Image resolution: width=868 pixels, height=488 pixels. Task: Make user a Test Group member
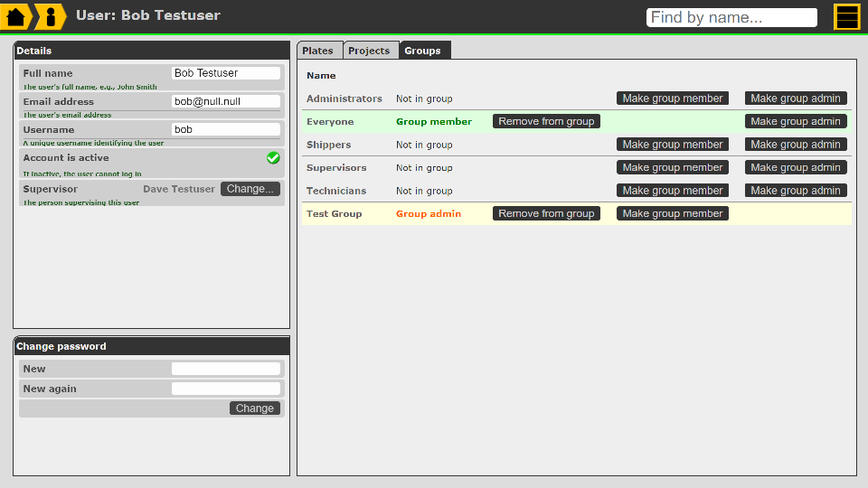[673, 213]
